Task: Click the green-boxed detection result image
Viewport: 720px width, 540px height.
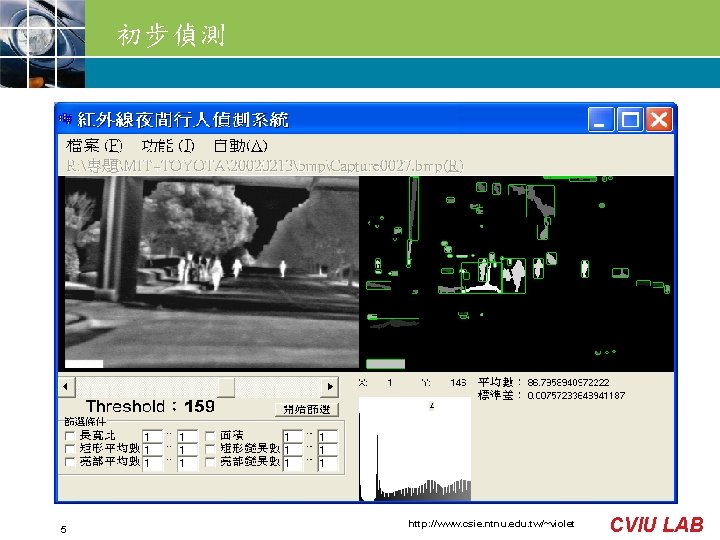Action: [x=517, y=274]
